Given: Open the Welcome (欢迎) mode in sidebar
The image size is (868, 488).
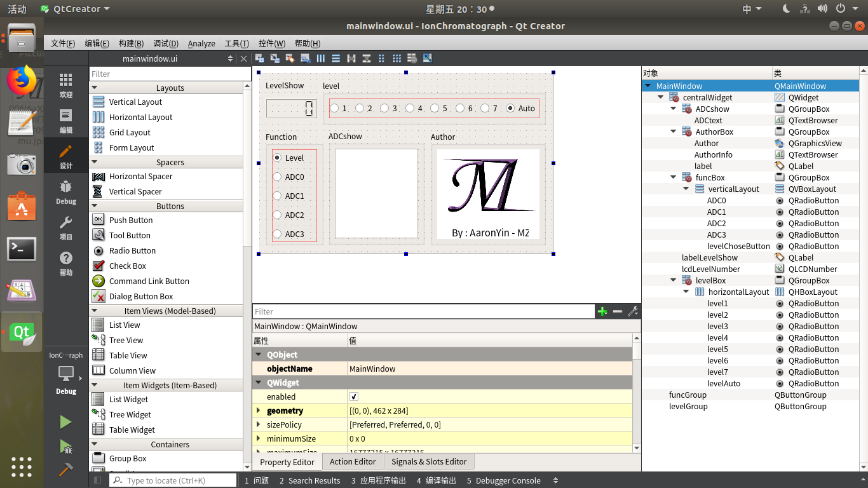Looking at the screenshot, I should coord(66,85).
